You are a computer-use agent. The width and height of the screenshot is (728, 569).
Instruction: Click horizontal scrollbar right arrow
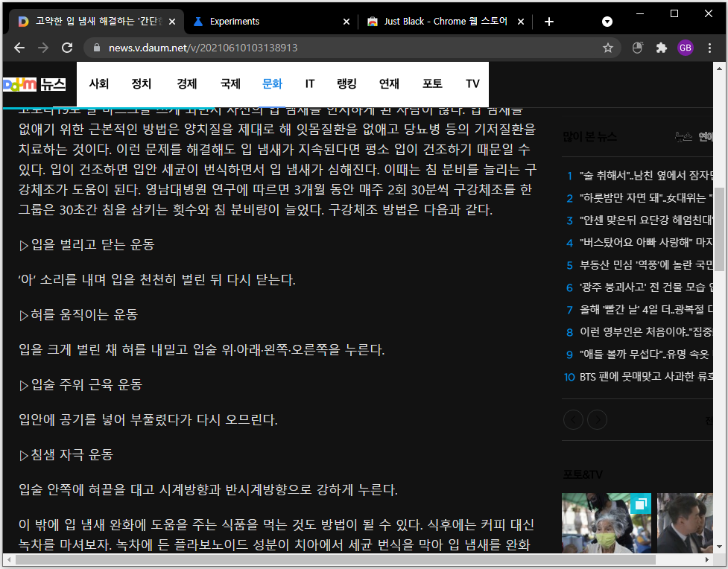(x=707, y=559)
